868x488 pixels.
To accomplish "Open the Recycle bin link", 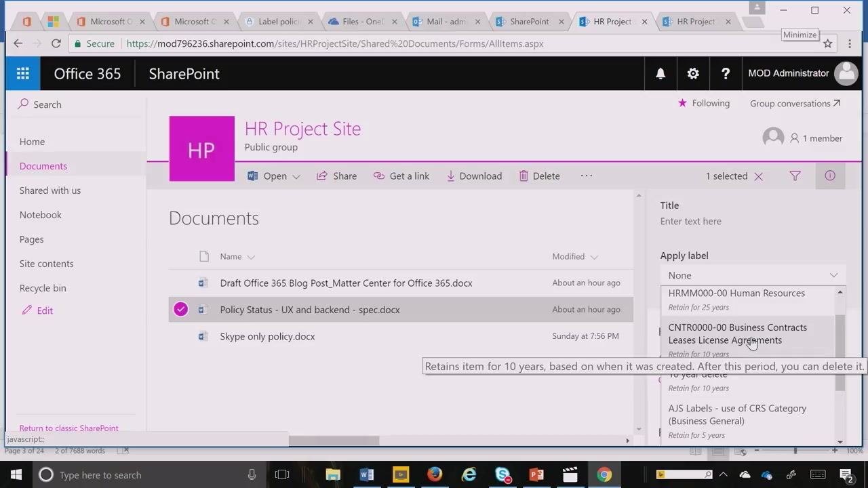I will click(43, 288).
